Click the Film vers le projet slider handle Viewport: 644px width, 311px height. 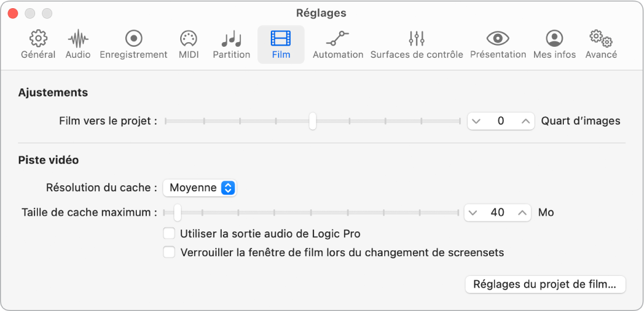coord(313,121)
